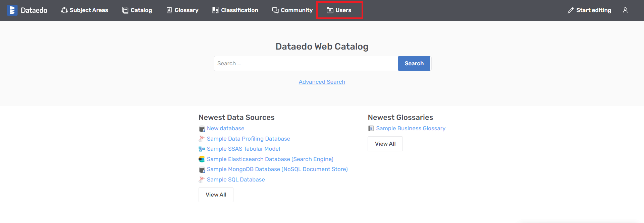Click the Sample Business Glossary icon
The width and height of the screenshot is (644, 223).
(371, 128)
